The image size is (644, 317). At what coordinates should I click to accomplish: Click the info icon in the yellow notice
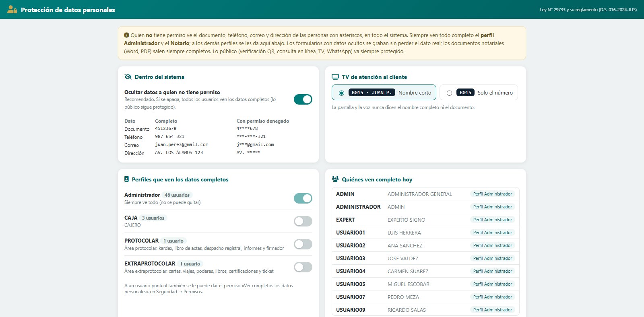[x=126, y=35]
